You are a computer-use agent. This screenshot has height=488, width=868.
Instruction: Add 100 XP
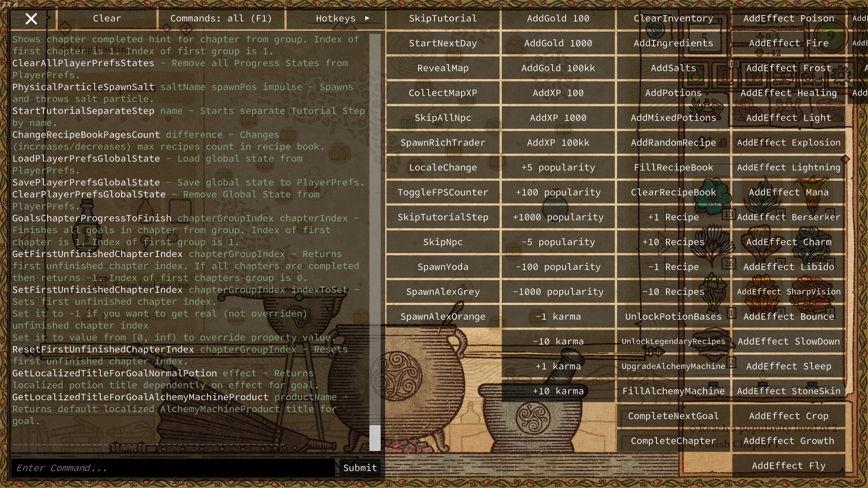[558, 93]
